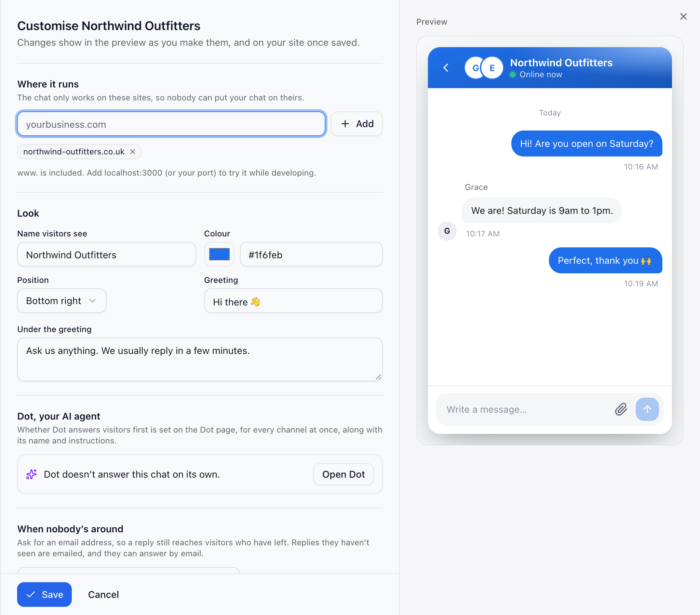Click Grace's G avatar beside message
The width and height of the screenshot is (700, 615).
coord(447,231)
